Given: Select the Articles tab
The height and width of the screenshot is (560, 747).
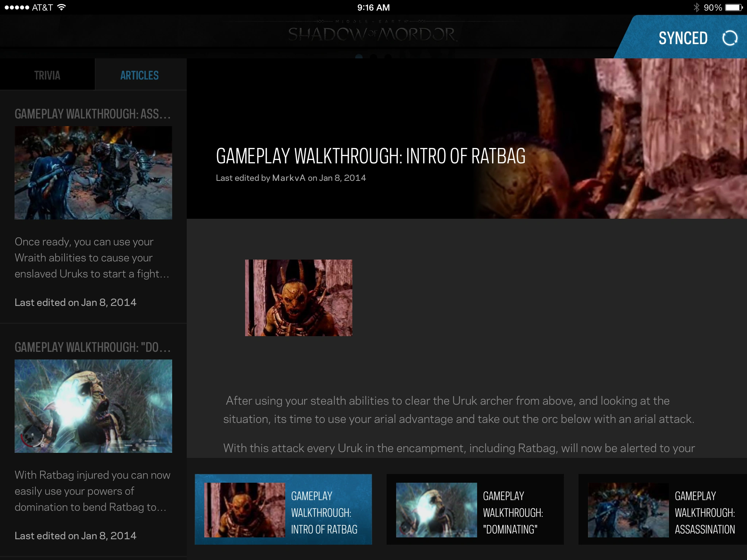Looking at the screenshot, I should click(139, 75).
